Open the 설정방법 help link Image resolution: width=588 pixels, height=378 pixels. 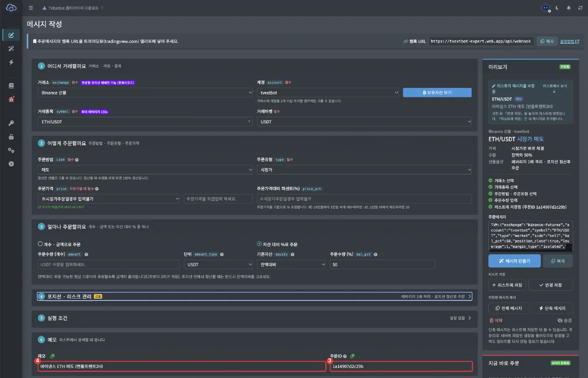click(570, 42)
